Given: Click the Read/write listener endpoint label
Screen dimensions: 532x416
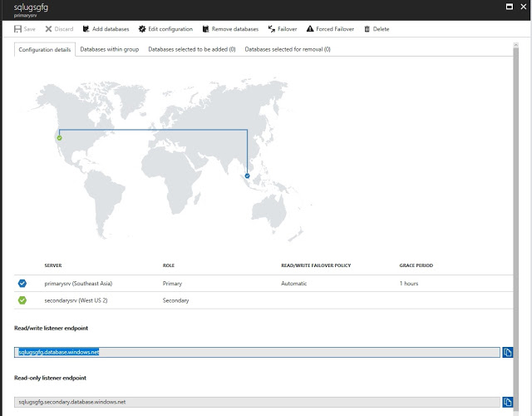Looking at the screenshot, I should pos(51,328).
